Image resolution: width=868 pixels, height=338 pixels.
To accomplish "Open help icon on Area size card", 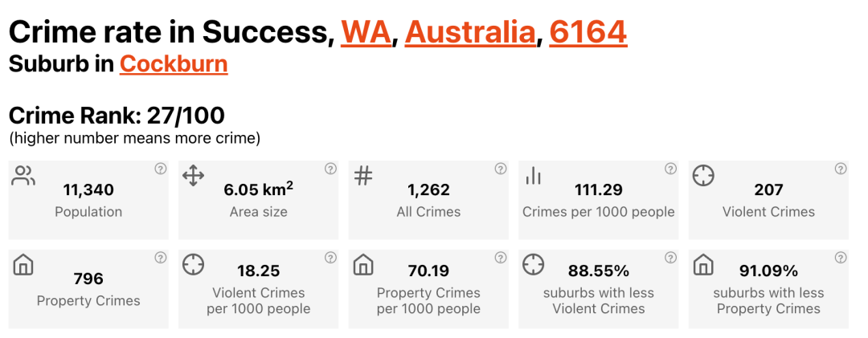I will click(x=330, y=169).
